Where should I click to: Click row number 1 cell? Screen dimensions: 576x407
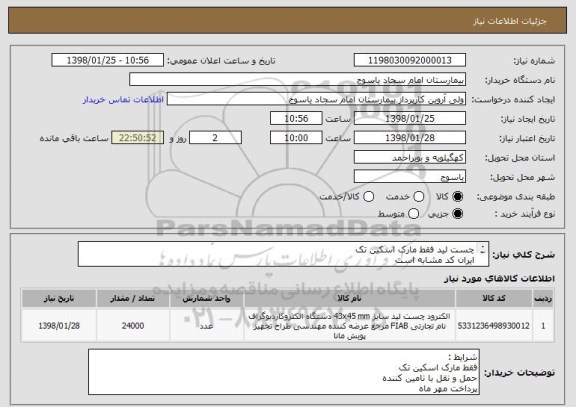(x=543, y=325)
